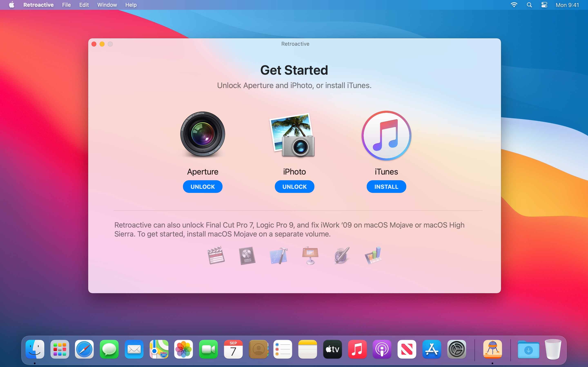Screen dimensions: 588x367
Task: Unlock iPhoto via its button
Action: tap(294, 187)
